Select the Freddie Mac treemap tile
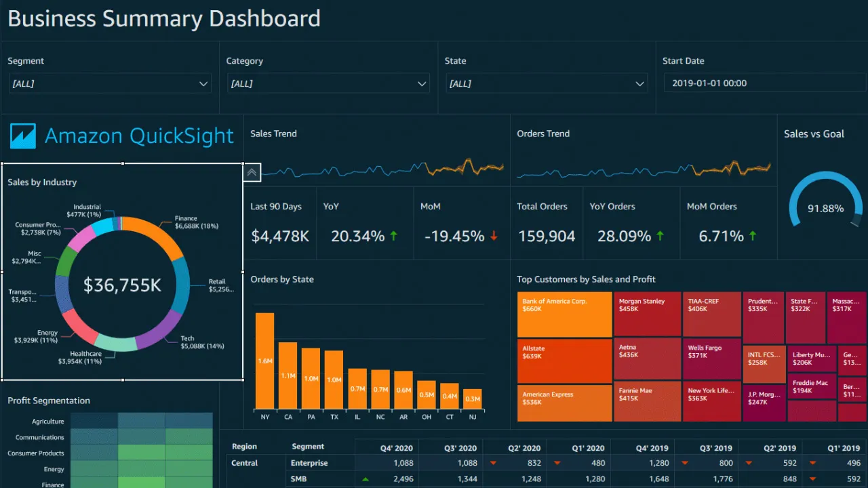The image size is (868, 488). (812, 388)
